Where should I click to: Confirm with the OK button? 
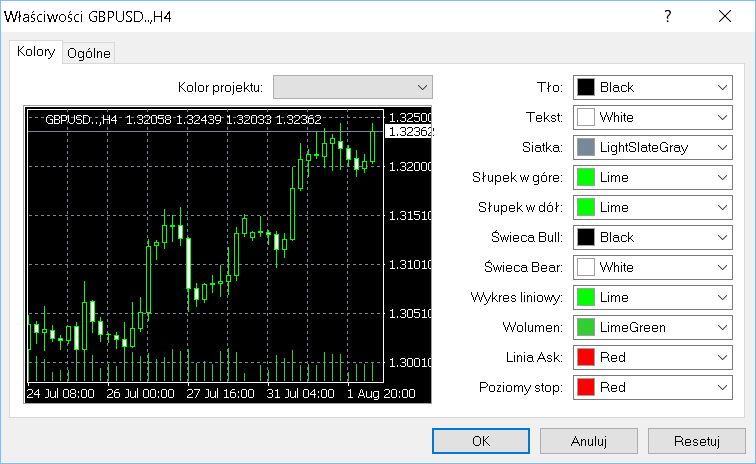(x=481, y=441)
